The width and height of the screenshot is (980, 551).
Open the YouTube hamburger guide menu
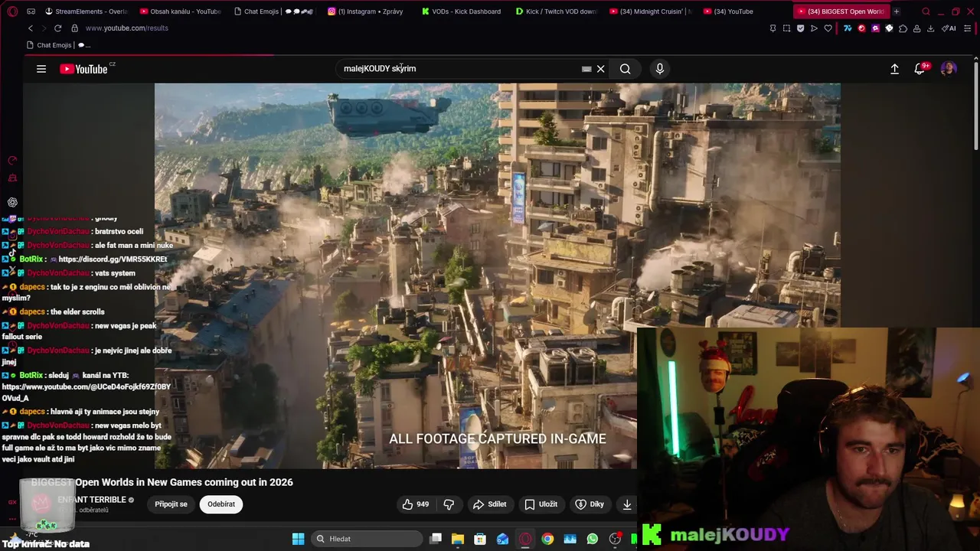click(x=41, y=69)
